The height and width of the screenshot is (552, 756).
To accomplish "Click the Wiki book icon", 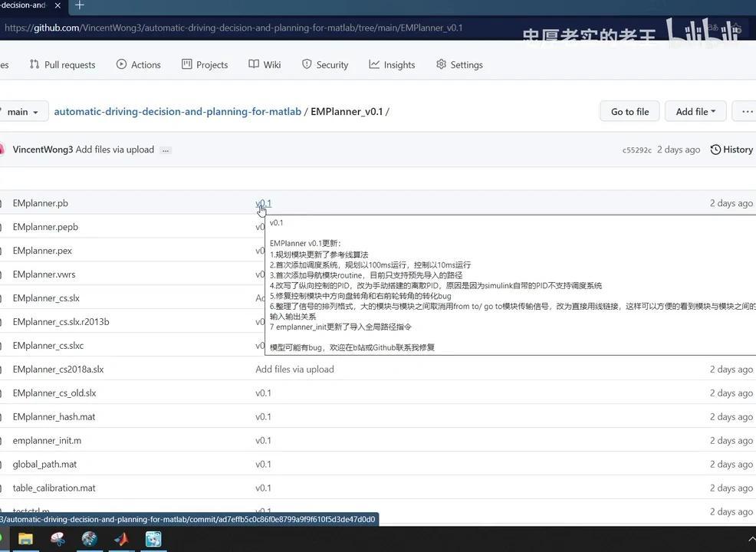I will click(x=253, y=64).
